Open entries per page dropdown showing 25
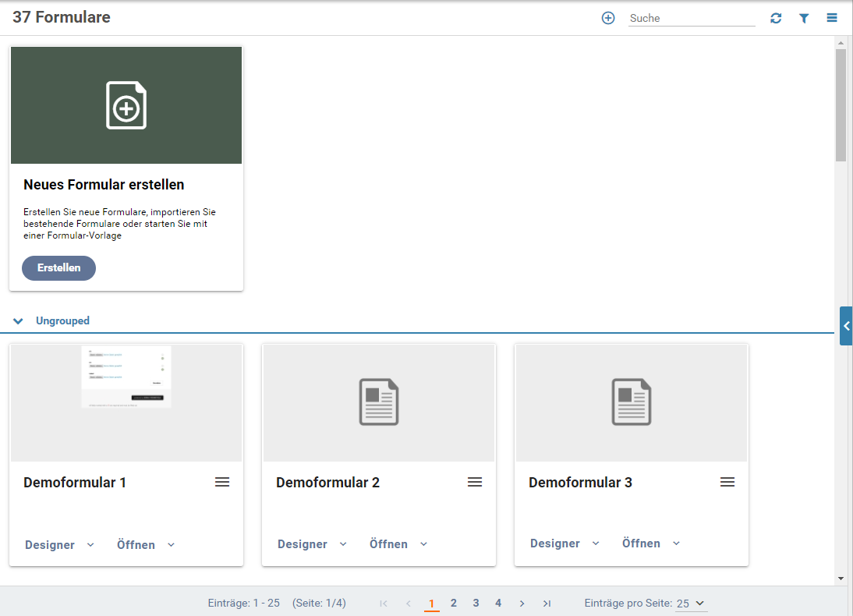The height and width of the screenshot is (616, 853). pos(690,604)
